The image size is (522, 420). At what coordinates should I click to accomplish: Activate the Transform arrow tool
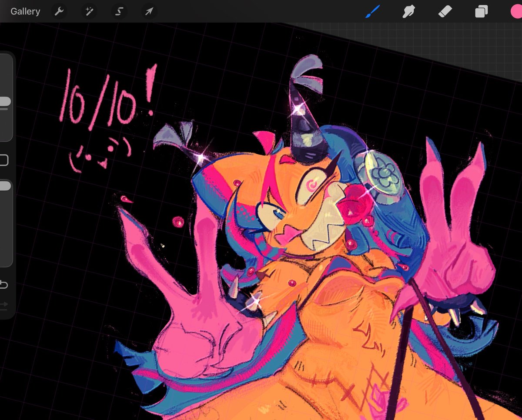click(149, 12)
